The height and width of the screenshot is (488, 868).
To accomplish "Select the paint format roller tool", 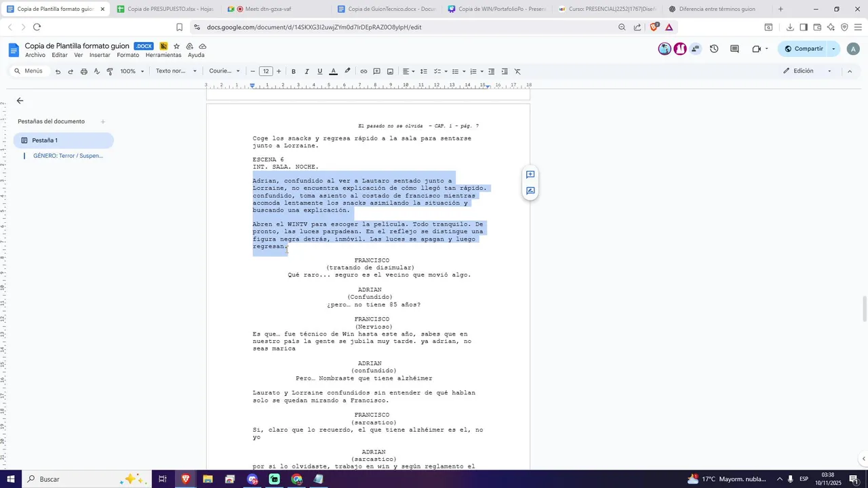I will tap(110, 71).
